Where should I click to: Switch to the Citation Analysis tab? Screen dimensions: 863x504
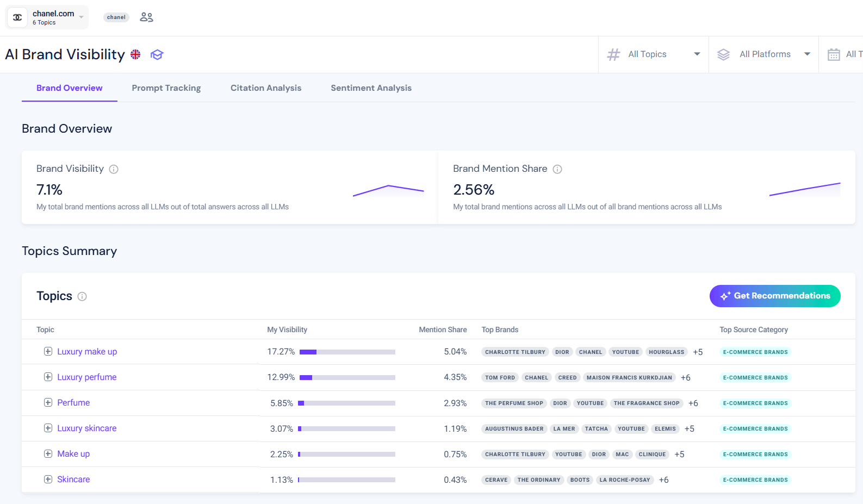coord(266,88)
